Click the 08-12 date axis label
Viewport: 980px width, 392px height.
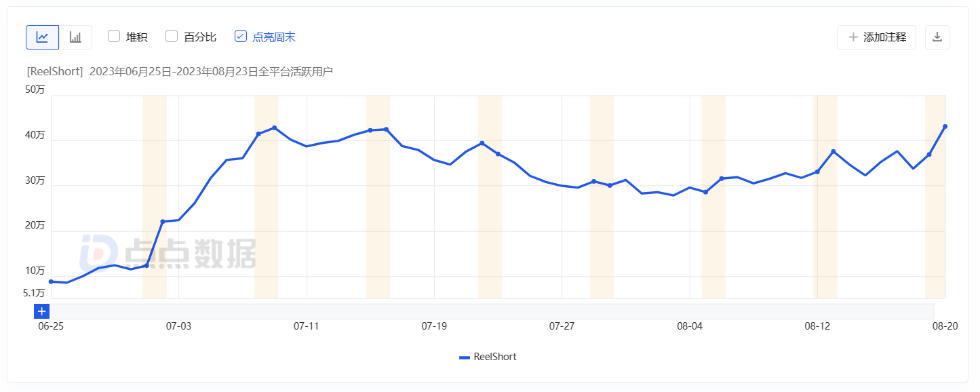click(x=817, y=326)
